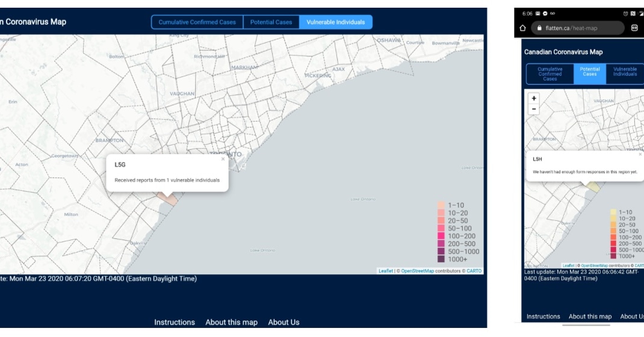
Task: Tap the VAUGHAN label on the mobile map
Action: point(604,100)
